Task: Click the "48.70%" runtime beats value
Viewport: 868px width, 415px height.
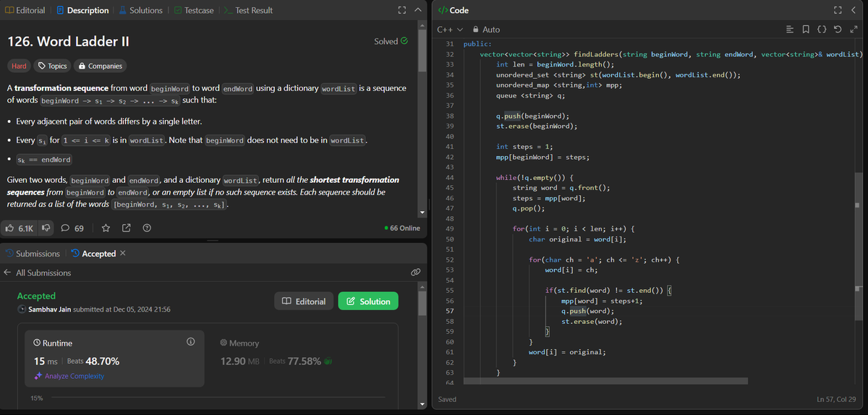Action: 103,361
